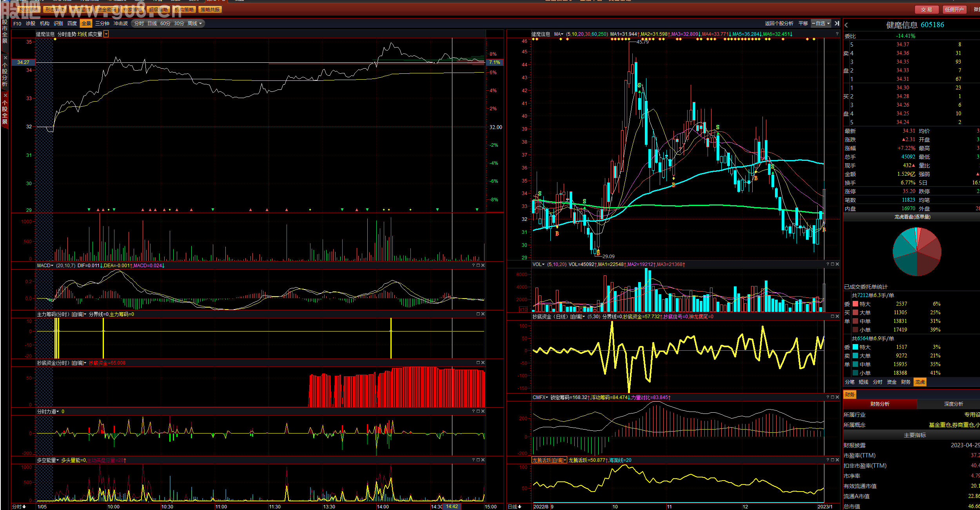Open the MACD indicator dropdown
This screenshot has height=510, width=980.
(45, 266)
